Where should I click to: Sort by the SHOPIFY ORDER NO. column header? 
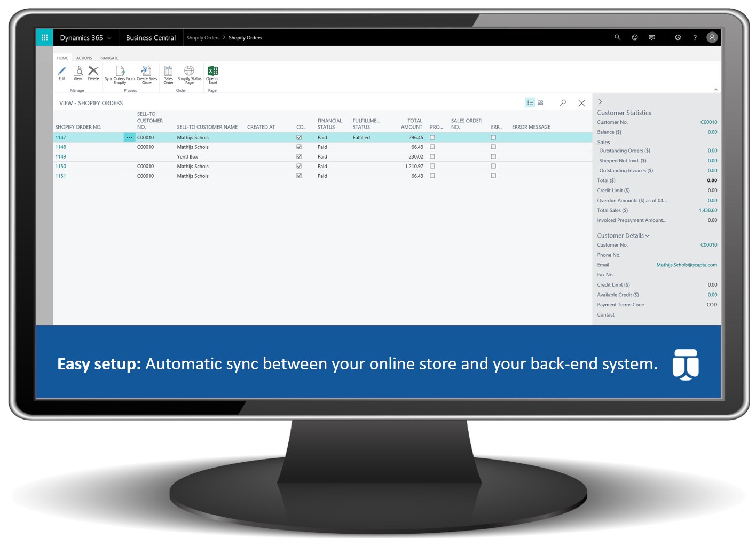78,127
